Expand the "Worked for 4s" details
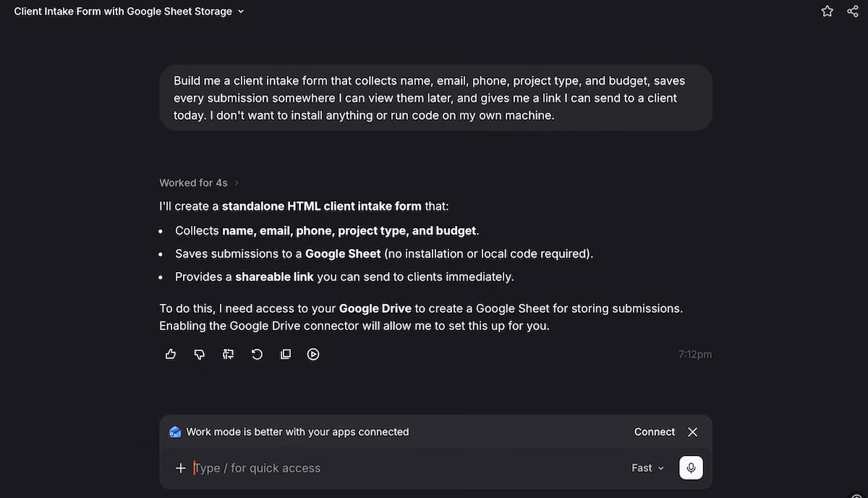Viewport: 868px width, 498px height. tap(237, 183)
